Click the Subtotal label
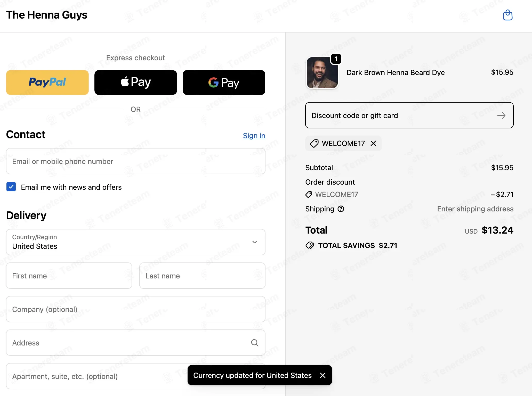Image resolution: width=532 pixels, height=396 pixels. coord(319,168)
